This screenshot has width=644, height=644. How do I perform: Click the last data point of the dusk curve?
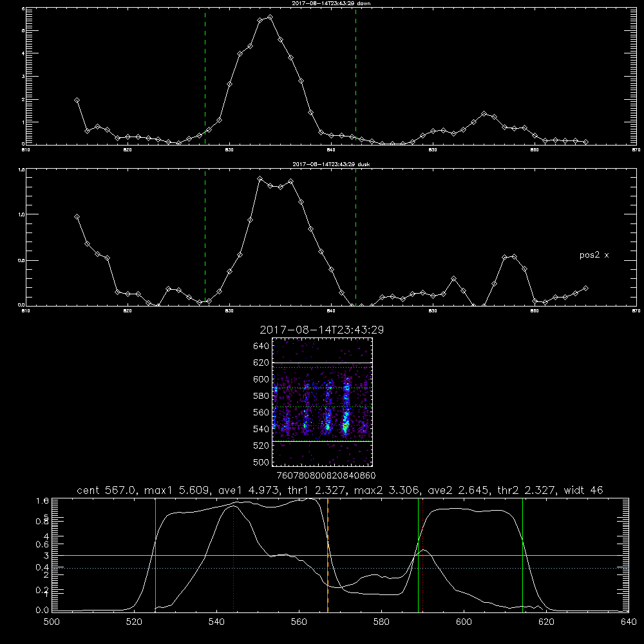point(585,289)
